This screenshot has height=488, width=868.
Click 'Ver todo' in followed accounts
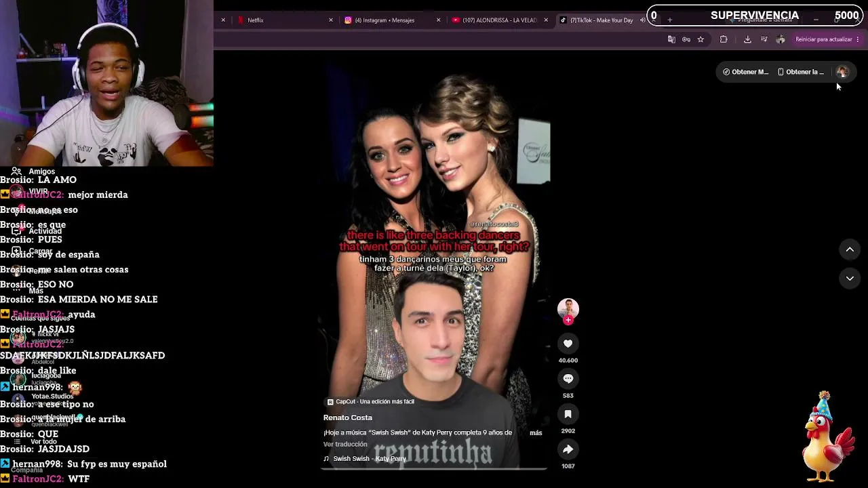point(44,441)
